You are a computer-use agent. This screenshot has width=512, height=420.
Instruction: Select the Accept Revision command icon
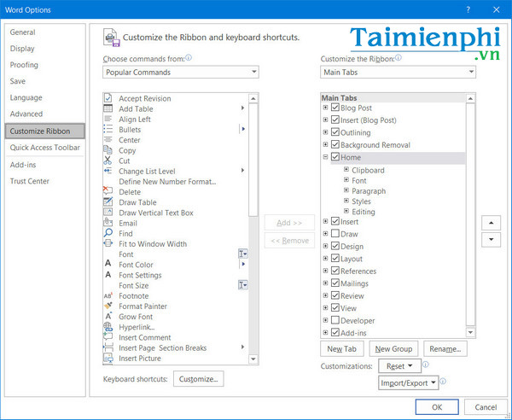click(108, 98)
